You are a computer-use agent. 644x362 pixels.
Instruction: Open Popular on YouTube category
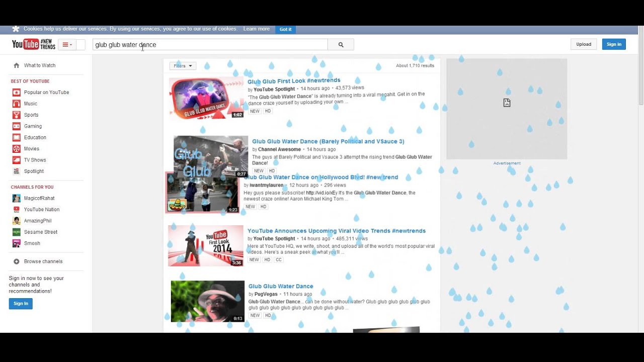pos(46,93)
